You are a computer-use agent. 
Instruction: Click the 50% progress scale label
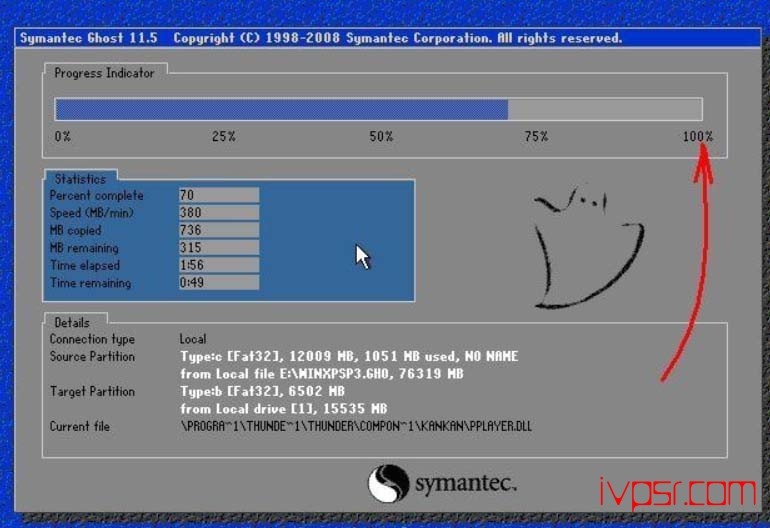tap(381, 137)
